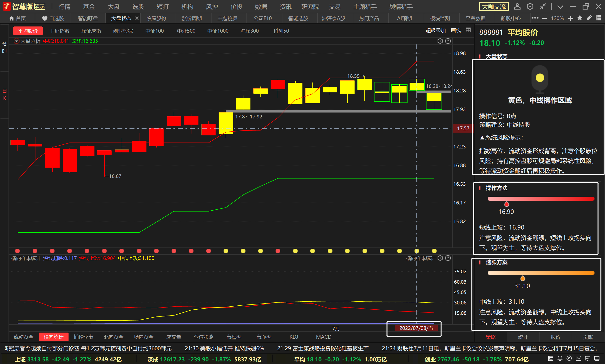Toggle the side panel layout icon
Viewport: 605px width, 364px height.
tap(598, 18)
